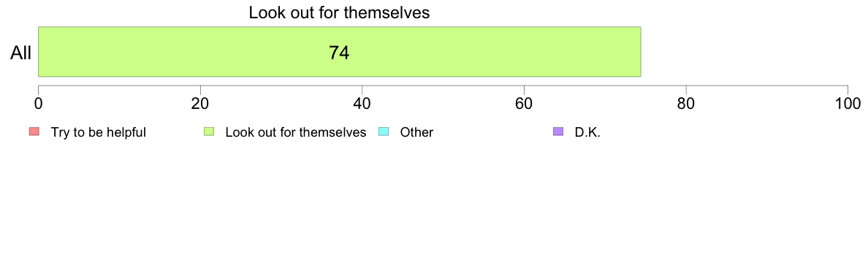
Task: Click the purple D.K. legend swatch
Action: coord(558,132)
